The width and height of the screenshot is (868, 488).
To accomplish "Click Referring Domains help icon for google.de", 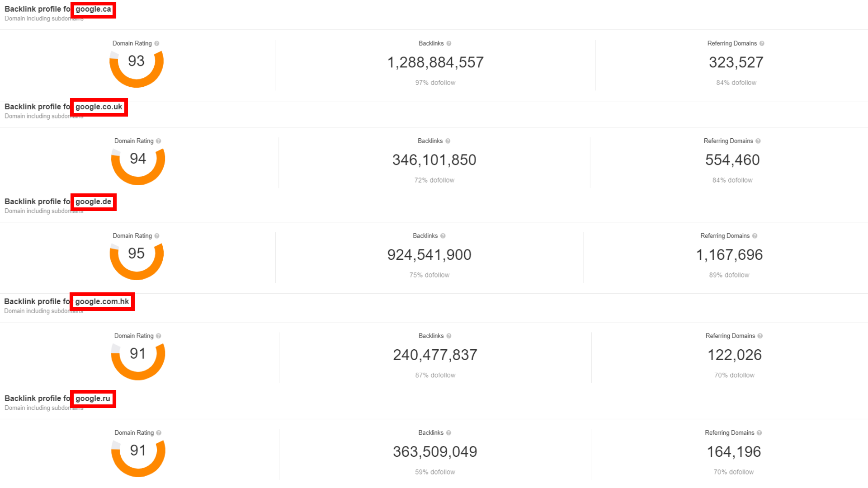I will (x=755, y=236).
